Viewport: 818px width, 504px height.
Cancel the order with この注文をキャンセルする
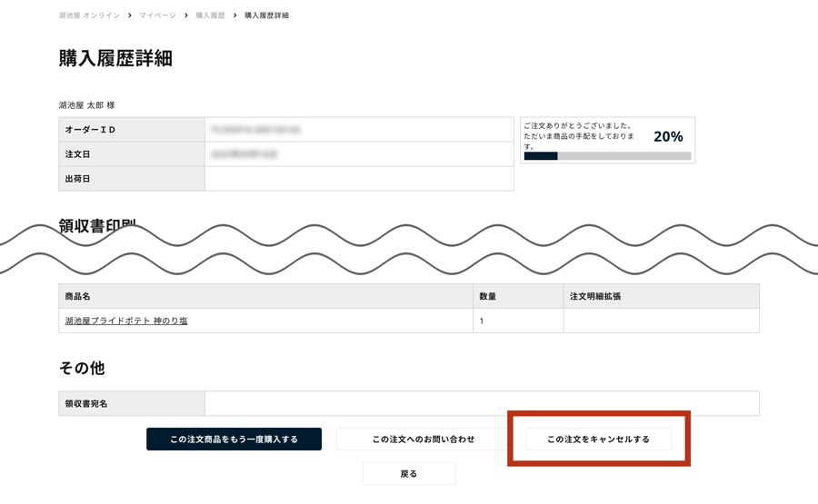pos(598,440)
